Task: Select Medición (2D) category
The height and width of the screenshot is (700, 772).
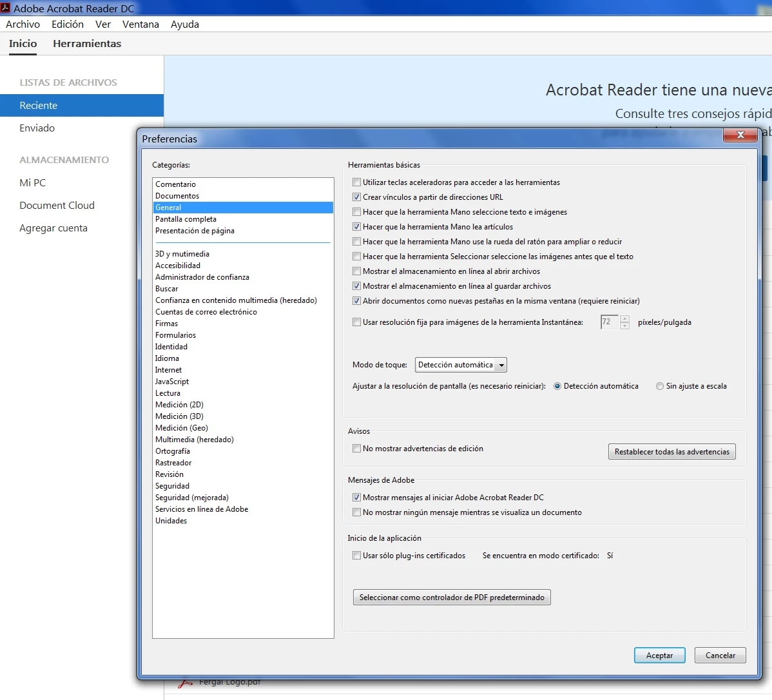Action: [x=243, y=405]
